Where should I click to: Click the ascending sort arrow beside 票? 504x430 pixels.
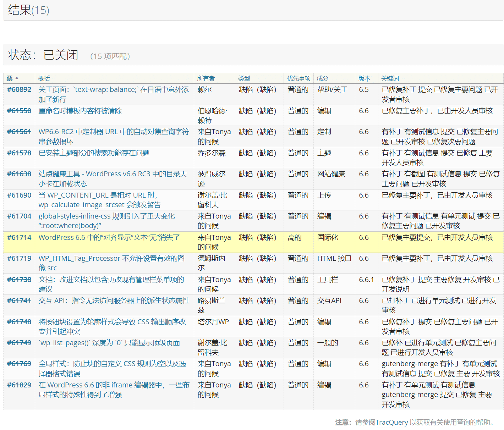coord(17,78)
